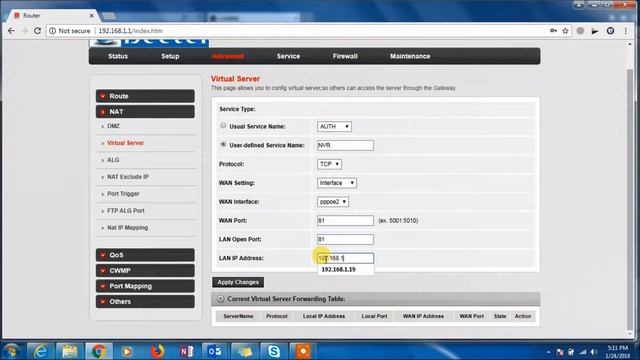This screenshot has width=640, height=360.
Task: Open the Status top menu
Action: [x=118, y=56]
